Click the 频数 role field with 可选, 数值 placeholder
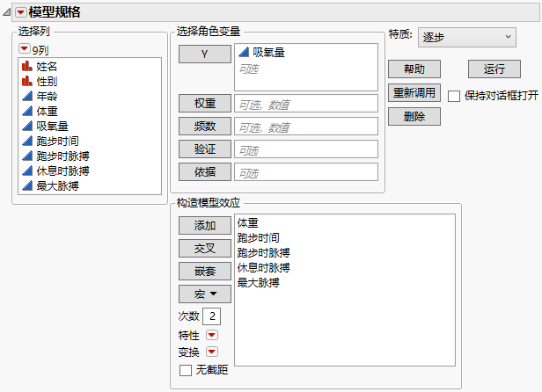 click(x=306, y=126)
